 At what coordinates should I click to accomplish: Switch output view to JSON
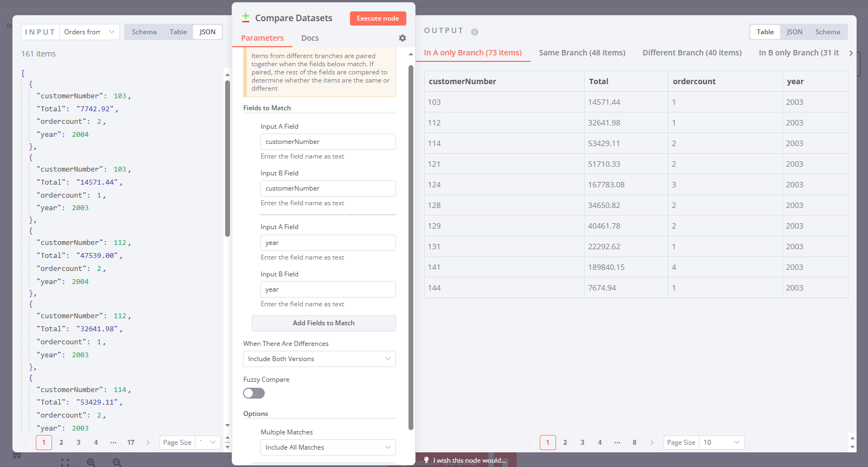click(794, 32)
